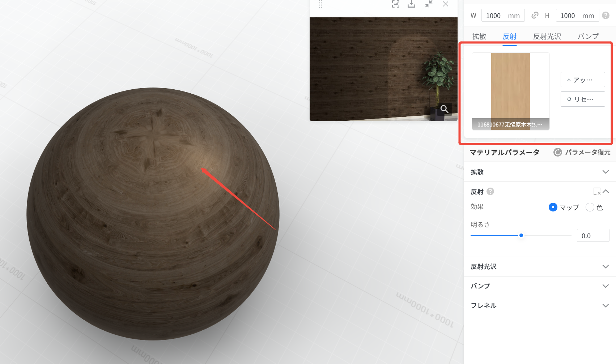
Task: Switch to the 拡散 texture tab
Action: coord(479,37)
